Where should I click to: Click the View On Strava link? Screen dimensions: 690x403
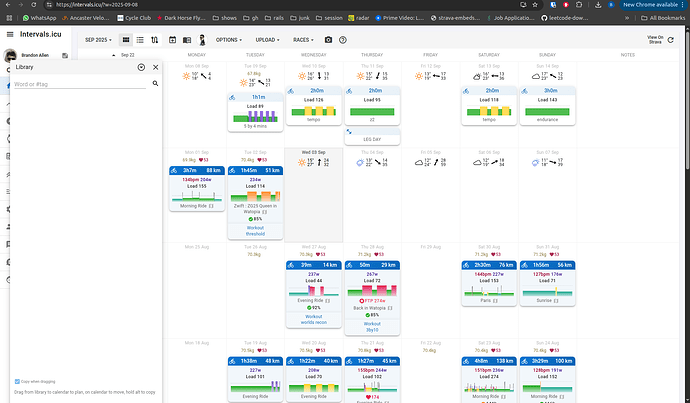(x=655, y=39)
